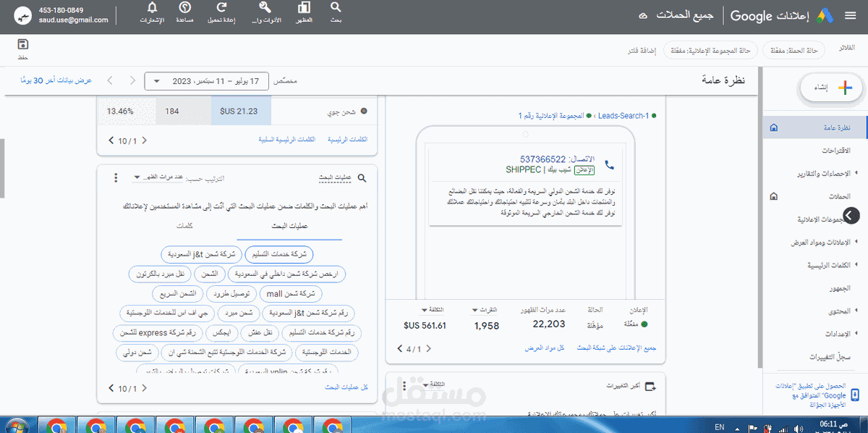Click the Windows Start button
The height and width of the screenshot is (433, 868).
pyautogui.click(x=16, y=425)
